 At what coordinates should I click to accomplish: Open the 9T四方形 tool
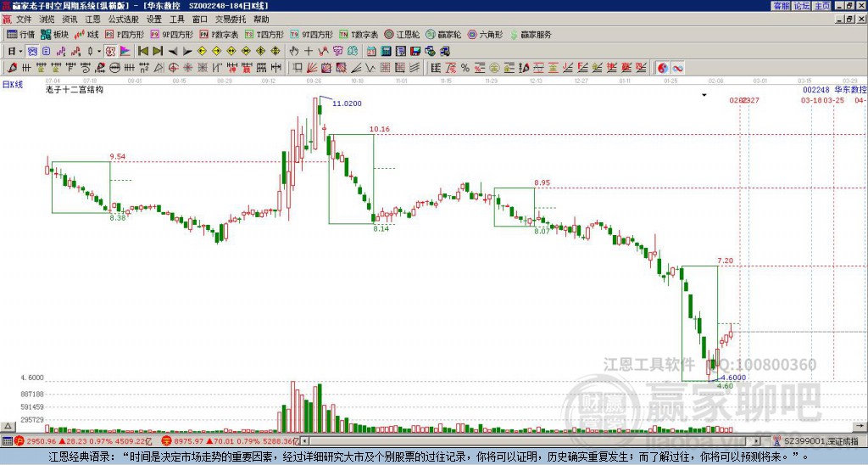(x=312, y=34)
